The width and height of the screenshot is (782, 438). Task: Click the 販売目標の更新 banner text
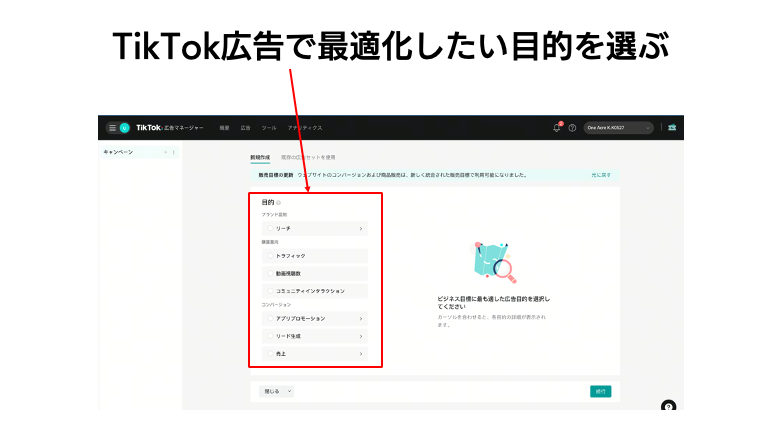tap(276, 175)
